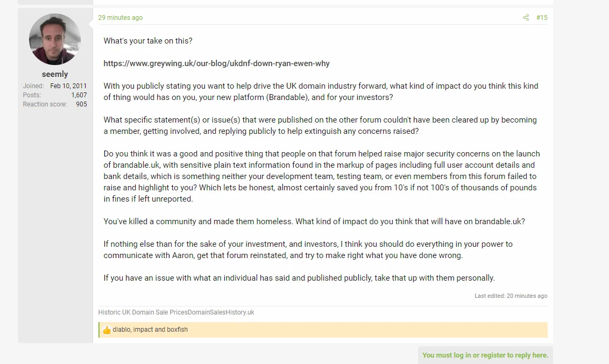The width and height of the screenshot is (609, 364).
Task: Follow the greywing.uk blog URL
Action: pyautogui.click(x=216, y=63)
